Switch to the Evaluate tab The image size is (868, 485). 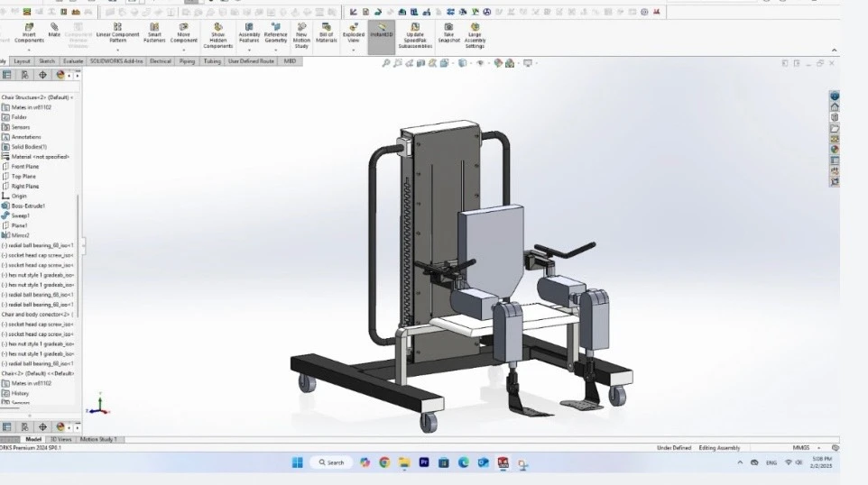pyautogui.click(x=73, y=61)
